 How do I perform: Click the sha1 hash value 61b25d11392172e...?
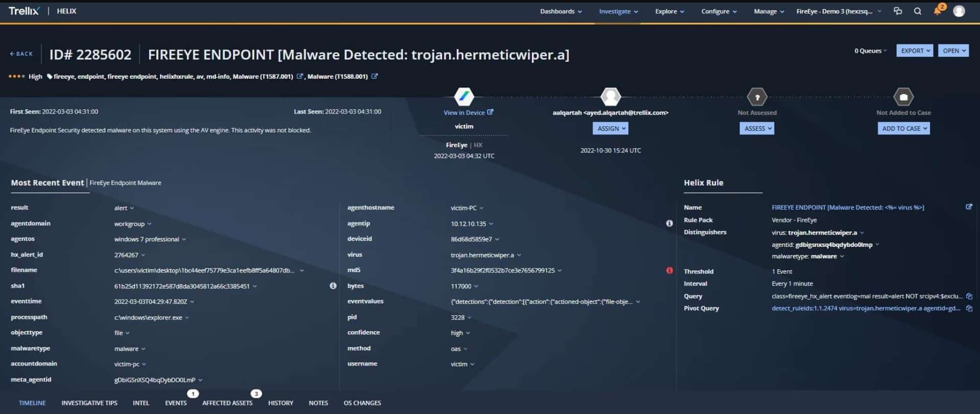pos(182,286)
